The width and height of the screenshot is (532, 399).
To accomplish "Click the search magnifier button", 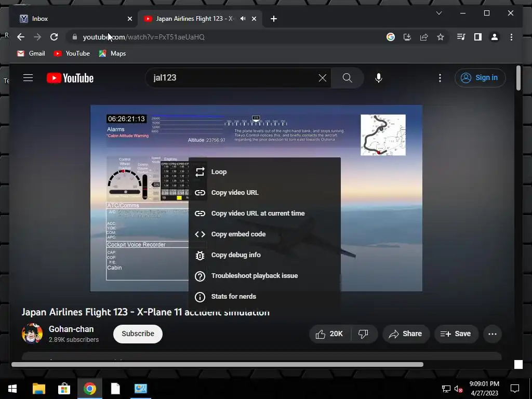I will point(348,78).
